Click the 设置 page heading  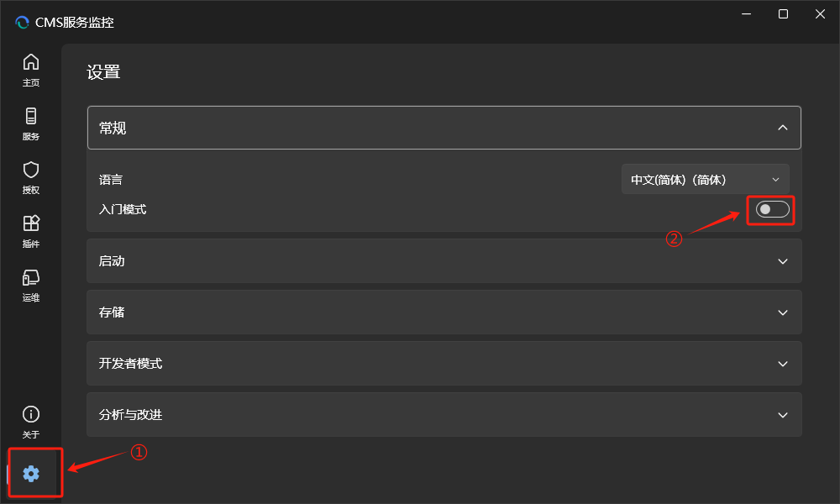(104, 72)
